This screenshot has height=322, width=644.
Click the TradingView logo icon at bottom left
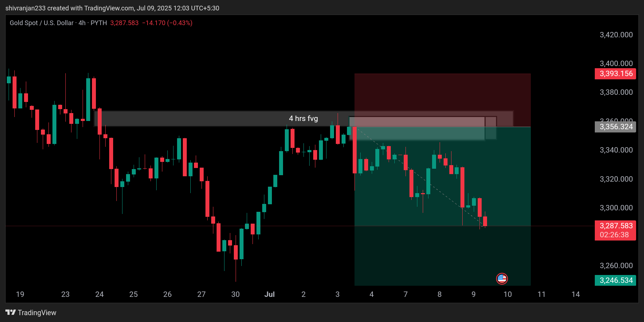[11, 312]
